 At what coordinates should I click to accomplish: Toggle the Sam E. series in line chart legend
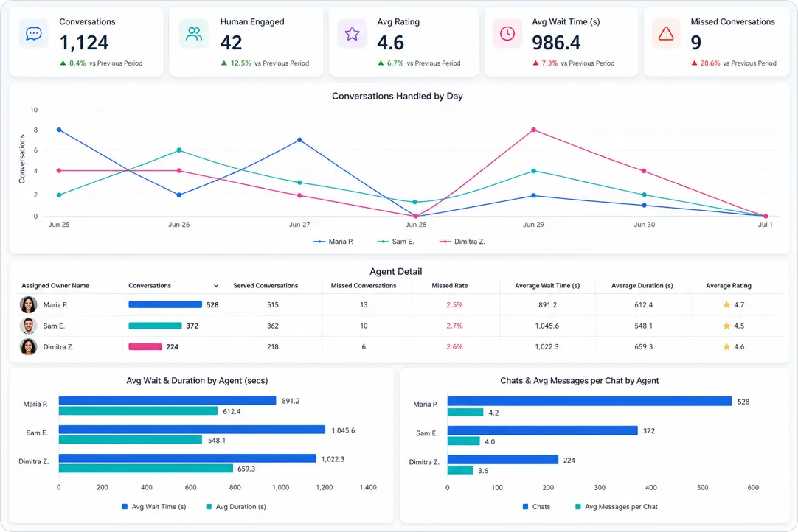pyautogui.click(x=395, y=242)
